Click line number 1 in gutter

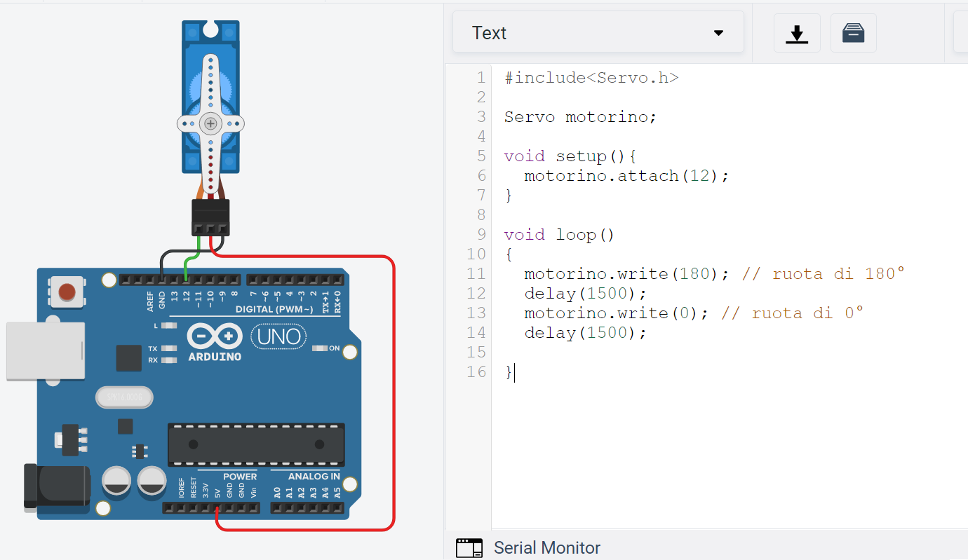(x=480, y=77)
